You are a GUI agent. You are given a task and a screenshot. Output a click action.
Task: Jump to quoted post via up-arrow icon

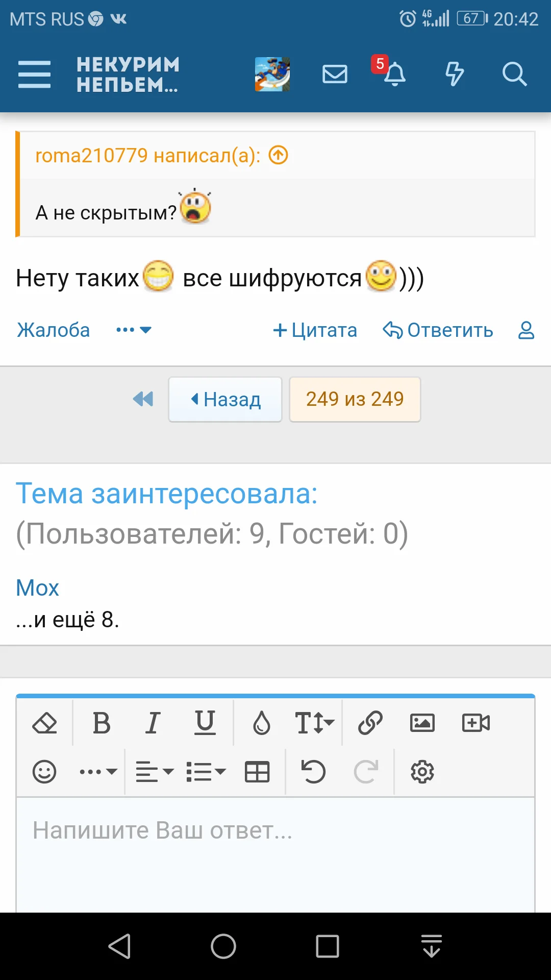click(x=279, y=155)
